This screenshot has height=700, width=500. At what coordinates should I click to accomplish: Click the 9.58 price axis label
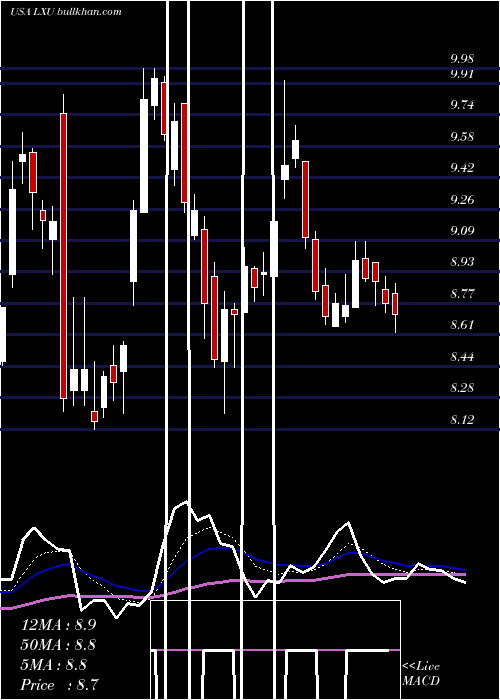462,137
